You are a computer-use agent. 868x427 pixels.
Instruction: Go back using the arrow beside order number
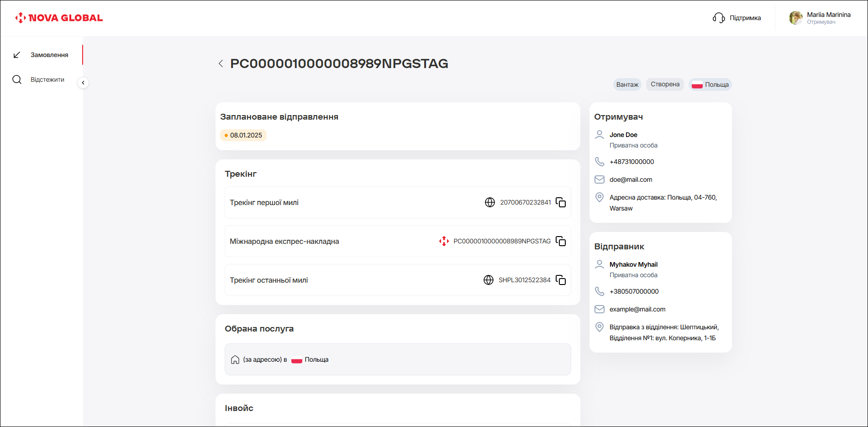pos(221,63)
